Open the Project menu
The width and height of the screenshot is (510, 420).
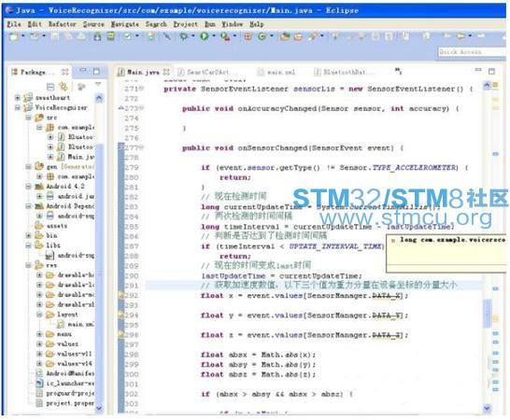pos(185,24)
